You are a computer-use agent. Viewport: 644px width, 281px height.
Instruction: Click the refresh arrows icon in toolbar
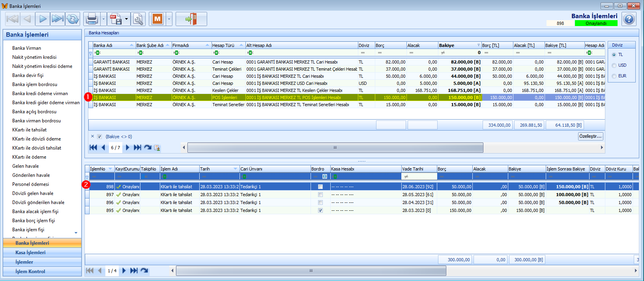coord(73,19)
